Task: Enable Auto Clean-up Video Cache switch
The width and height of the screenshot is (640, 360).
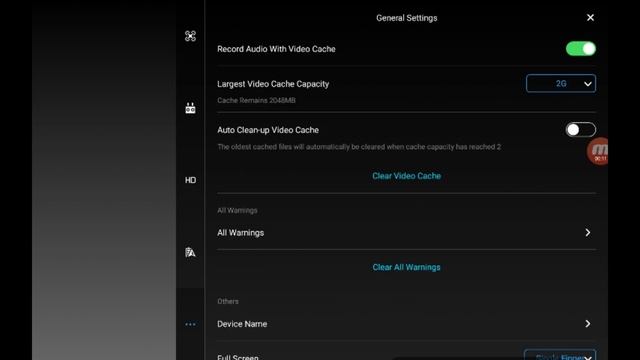Action: (580, 130)
